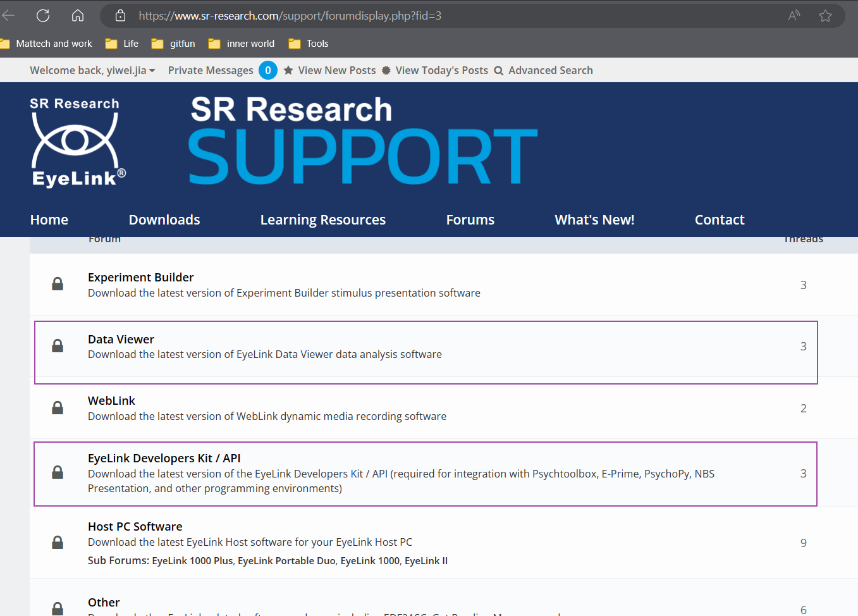The width and height of the screenshot is (858, 616).
Task: Open the Home navigation menu
Action: 49,219
